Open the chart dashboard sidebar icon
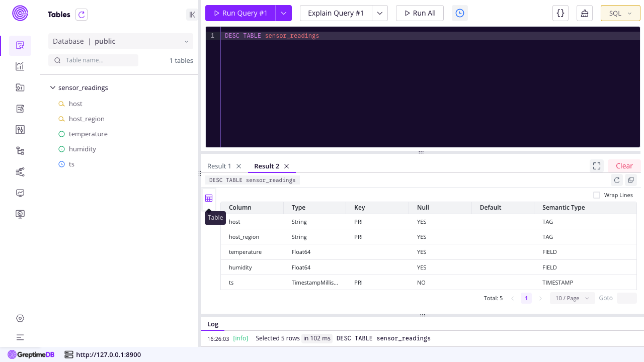The image size is (644, 362). [20, 66]
